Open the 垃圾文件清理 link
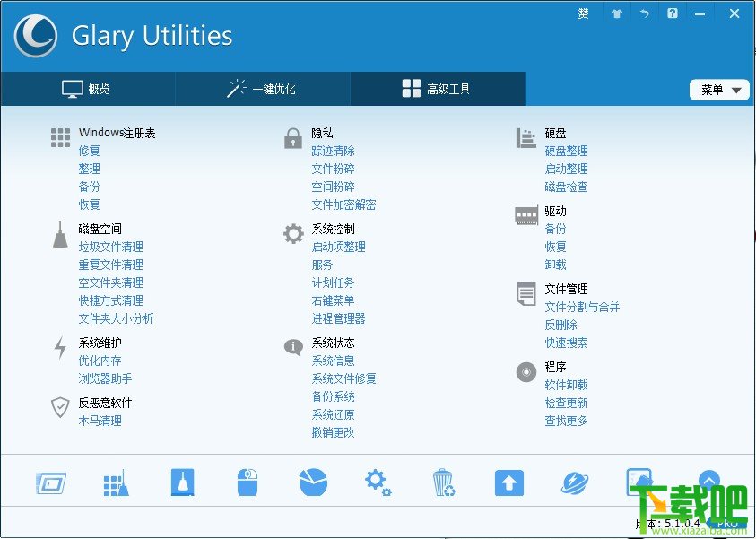756x539 pixels. point(109,247)
